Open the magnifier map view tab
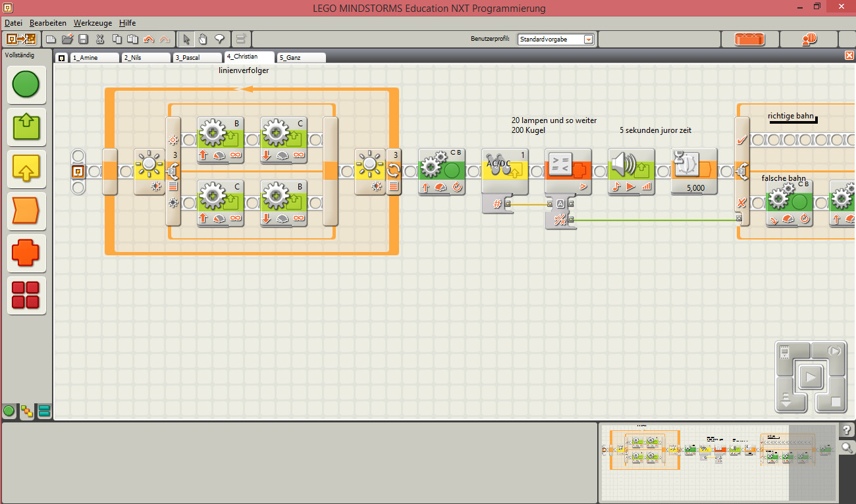 (x=847, y=447)
